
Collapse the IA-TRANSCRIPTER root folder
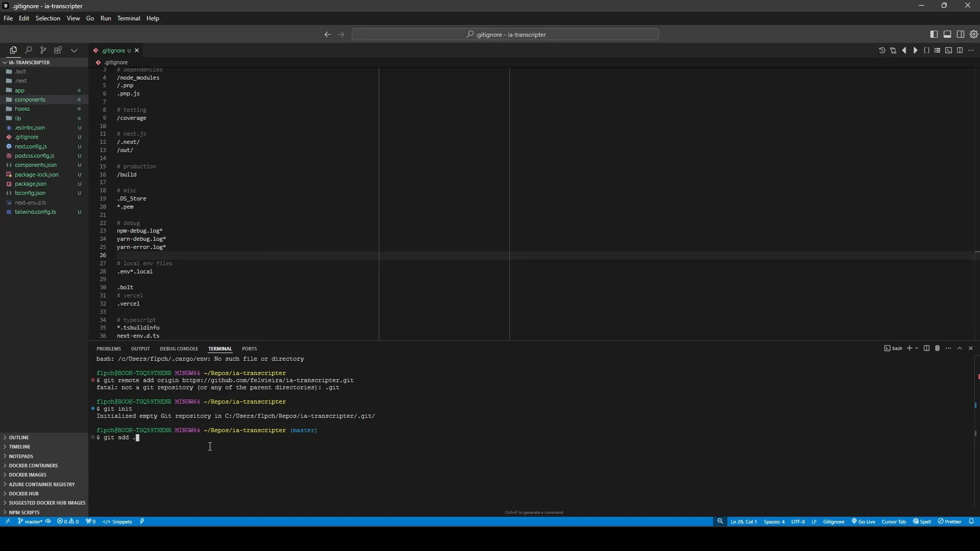(44, 62)
